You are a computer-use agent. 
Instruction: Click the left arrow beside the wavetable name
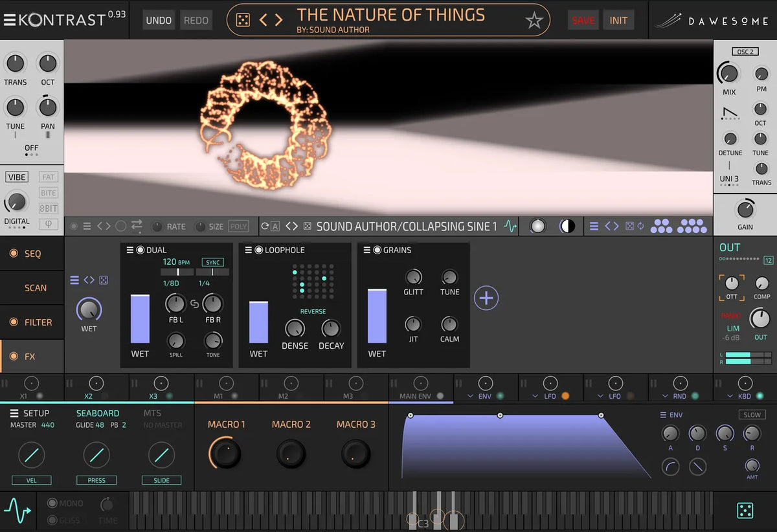coord(288,227)
